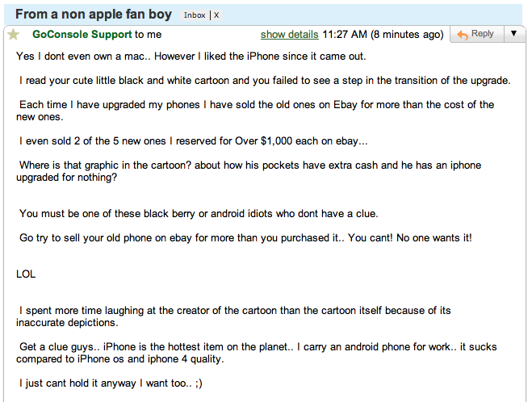
Task: Click the Inbox label tag
Action: tap(195, 15)
